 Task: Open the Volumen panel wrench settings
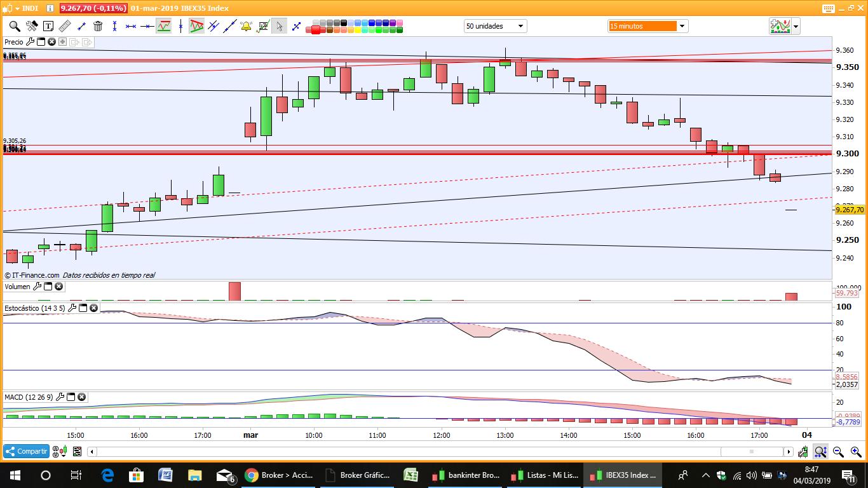[37, 287]
